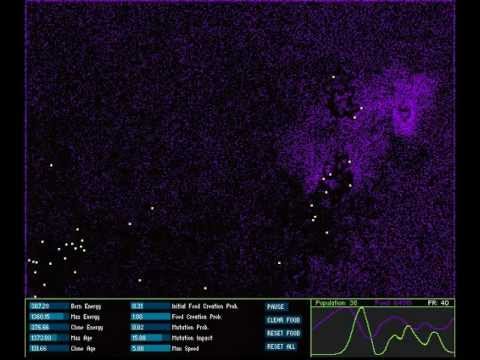The image size is (480, 360).
Task: Click the RESET ALL button
Action: pyautogui.click(x=281, y=347)
